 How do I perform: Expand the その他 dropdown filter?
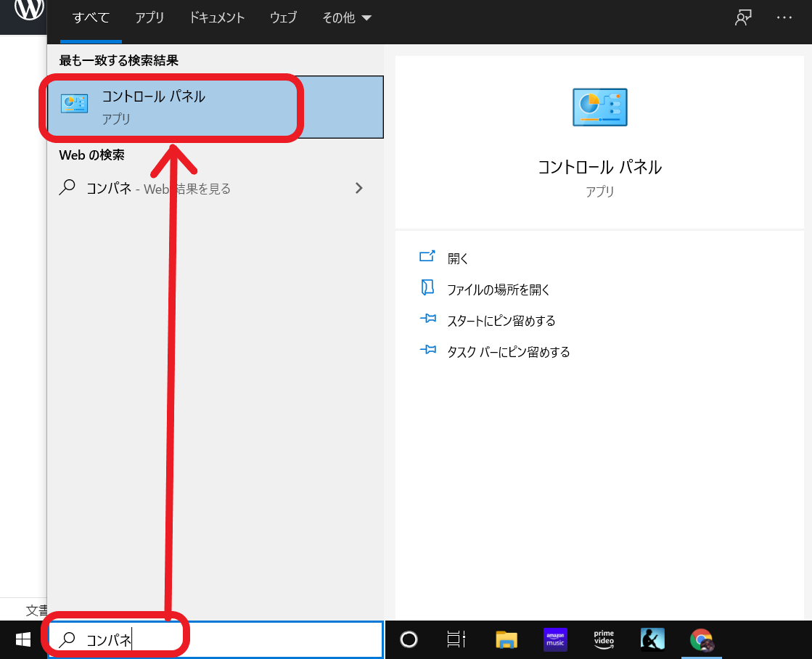[346, 17]
